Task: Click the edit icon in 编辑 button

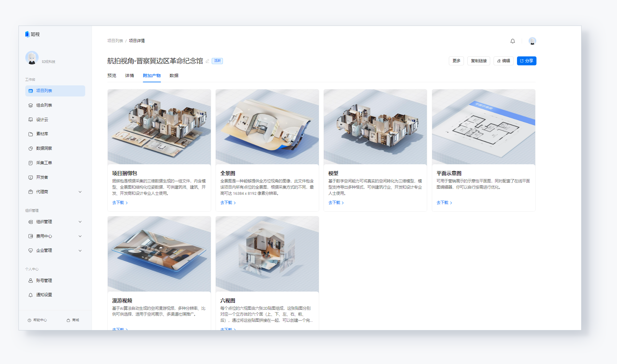Action: [499, 61]
